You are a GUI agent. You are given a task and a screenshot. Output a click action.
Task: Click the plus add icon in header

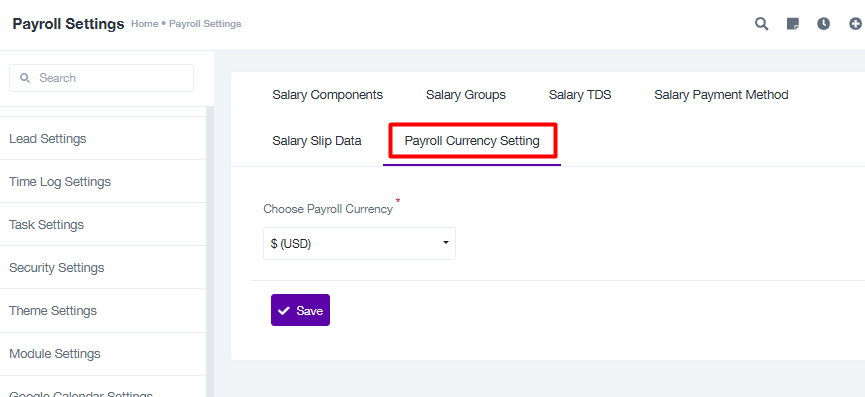pos(856,24)
